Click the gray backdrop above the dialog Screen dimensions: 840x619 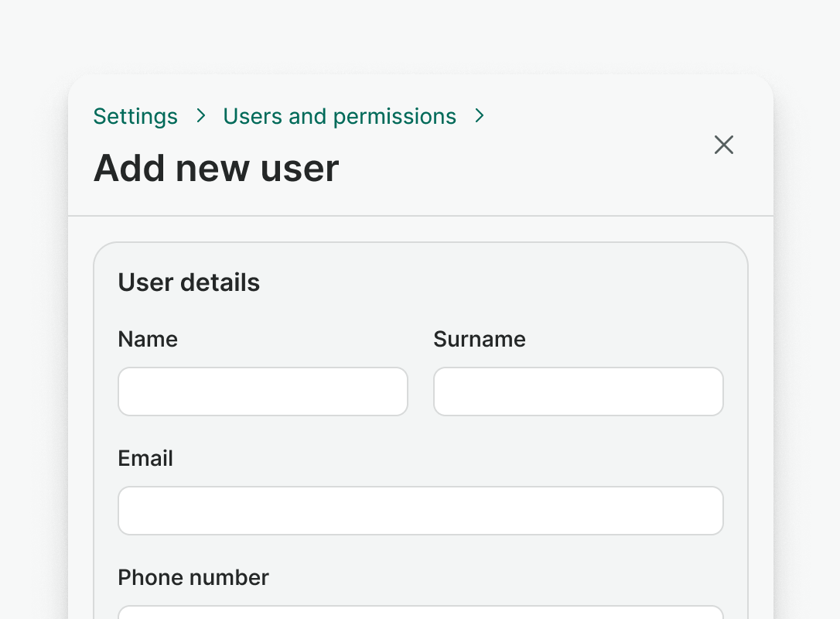[420, 35]
